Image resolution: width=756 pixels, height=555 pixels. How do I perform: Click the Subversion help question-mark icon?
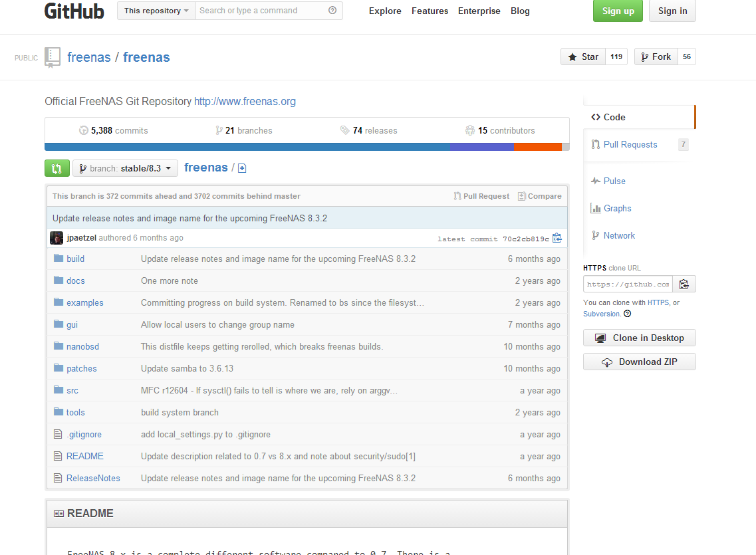click(627, 314)
